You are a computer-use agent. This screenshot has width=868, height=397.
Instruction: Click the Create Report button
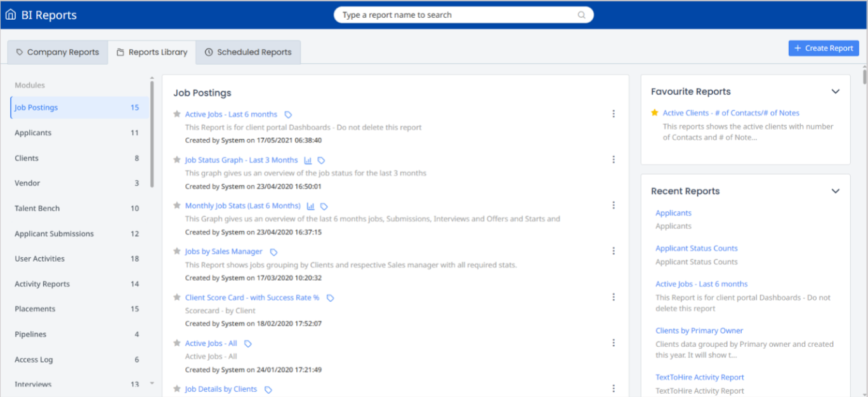[824, 48]
